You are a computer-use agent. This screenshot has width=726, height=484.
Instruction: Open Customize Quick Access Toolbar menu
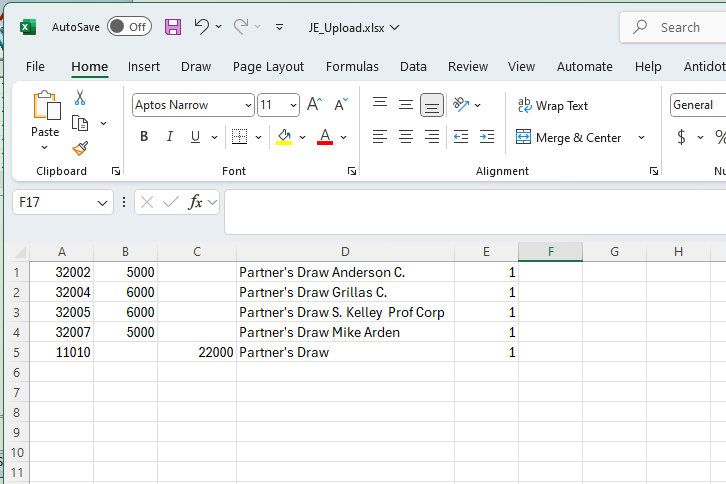279,27
